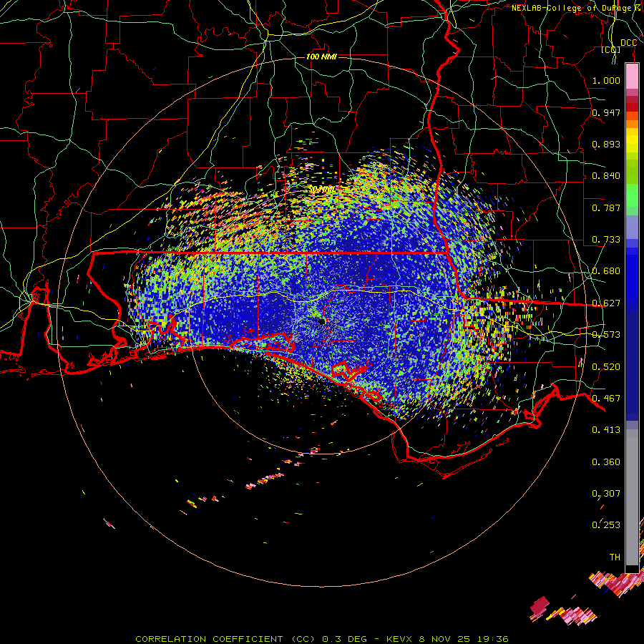Click the 0.947 scale value
644x644 pixels.
pos(606,112)
